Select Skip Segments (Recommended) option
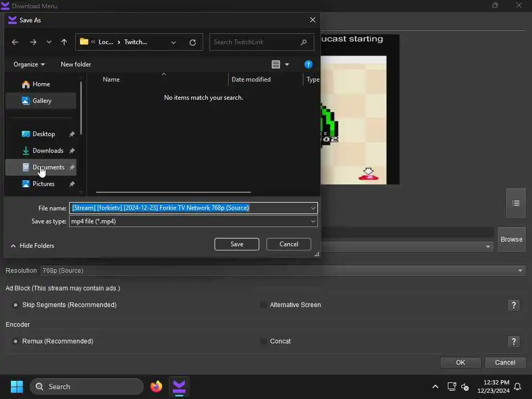 65,305
